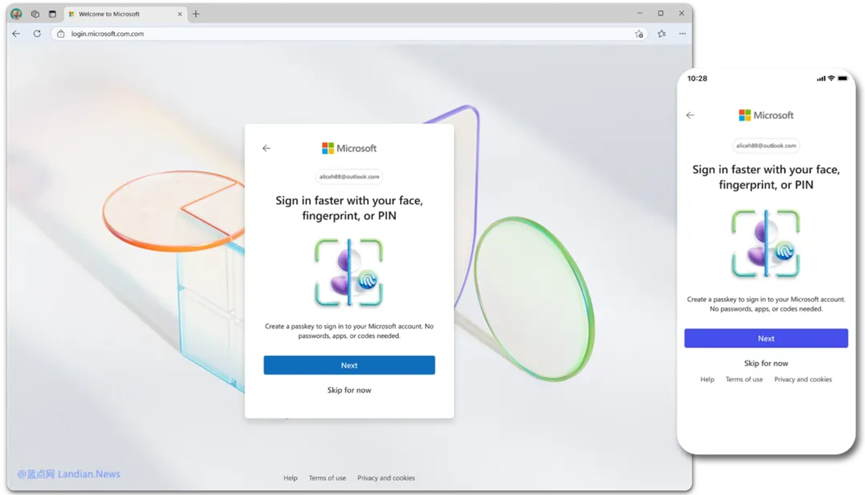This screenshot has width=865, height=495.
Task: Open a new browser tab
Action: (196, 14)
